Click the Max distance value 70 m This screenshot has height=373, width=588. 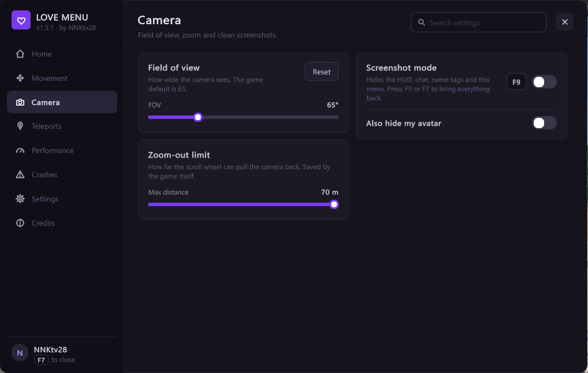click(x=329, y=192)
